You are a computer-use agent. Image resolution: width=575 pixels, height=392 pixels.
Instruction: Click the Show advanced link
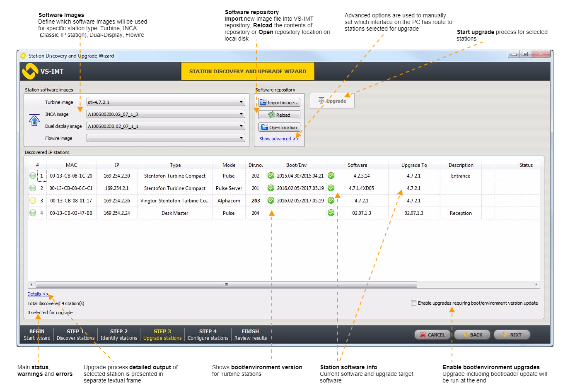279,139
